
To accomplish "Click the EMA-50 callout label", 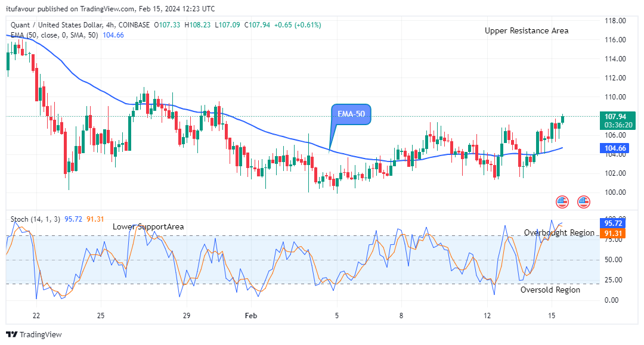I will [351, 114].
